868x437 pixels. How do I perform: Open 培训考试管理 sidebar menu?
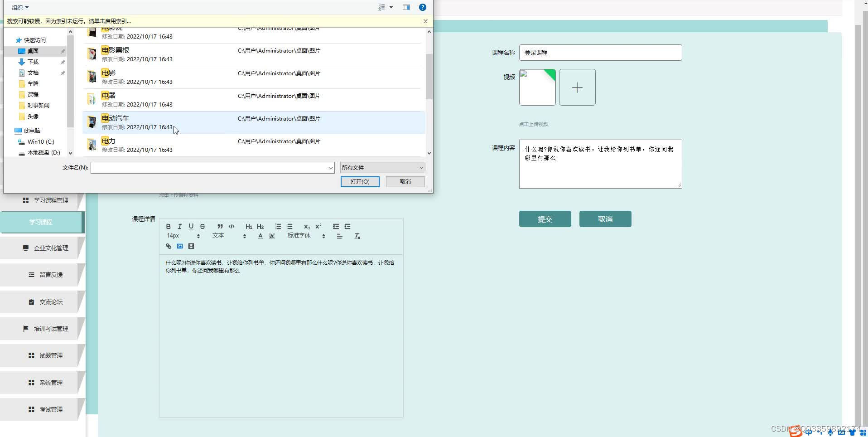(42, 329)
